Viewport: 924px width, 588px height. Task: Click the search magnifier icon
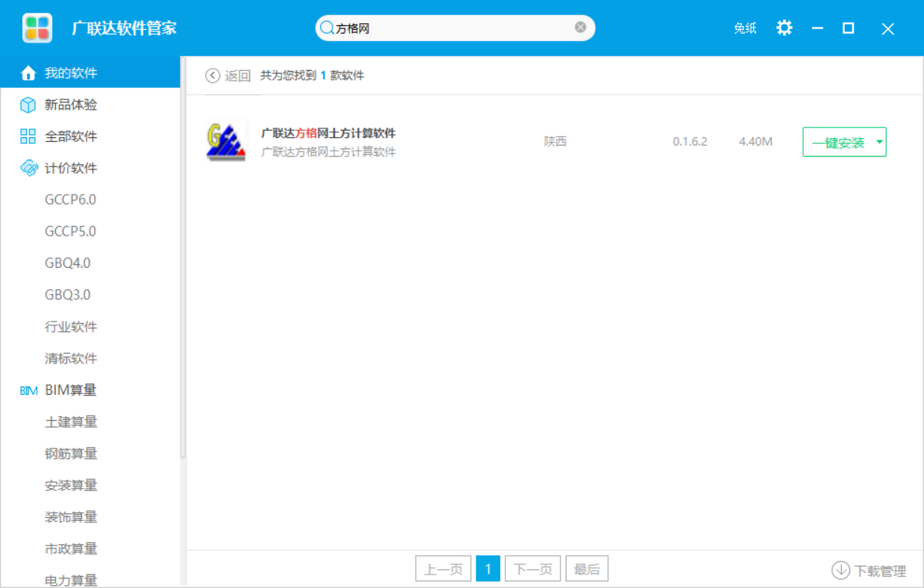(x=326, y=28)
